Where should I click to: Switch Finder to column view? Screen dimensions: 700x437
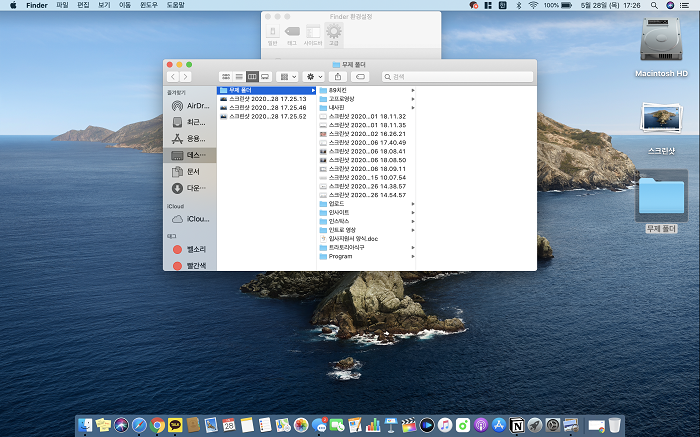[252, 77]
